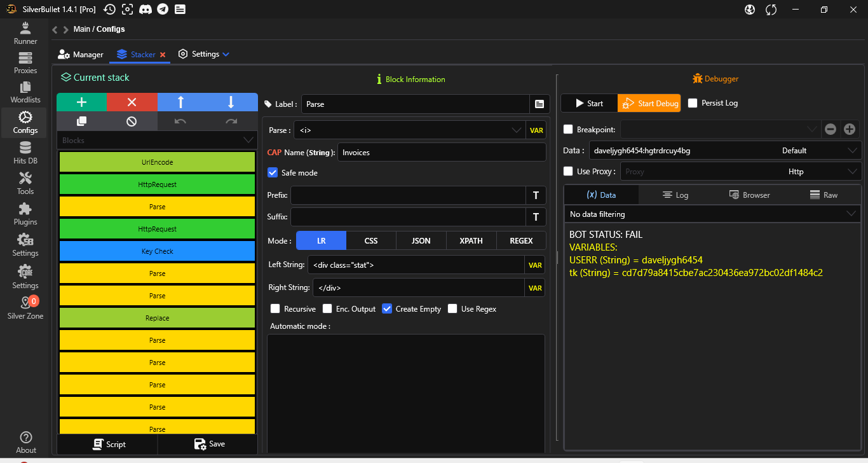Click the red remove block button

pos(132,102)
